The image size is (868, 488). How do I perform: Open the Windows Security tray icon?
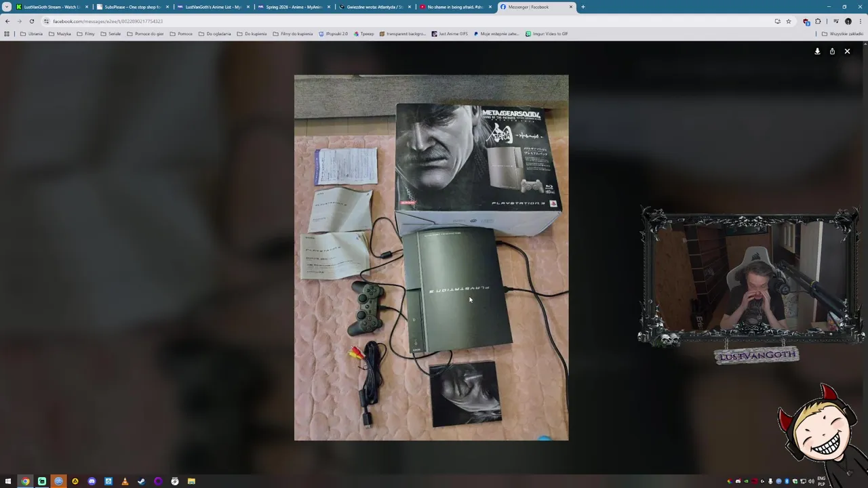[x=795, y=481]
